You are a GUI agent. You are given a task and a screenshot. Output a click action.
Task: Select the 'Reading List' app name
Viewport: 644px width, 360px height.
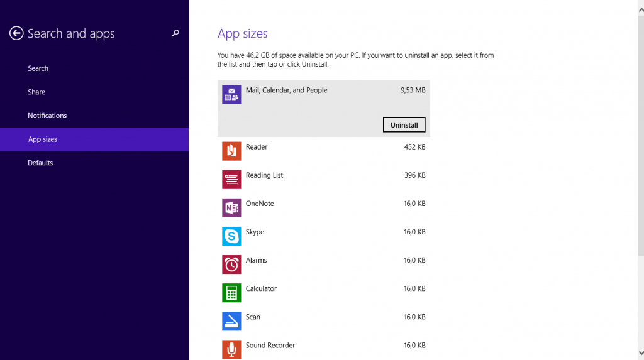coord(264,175)
